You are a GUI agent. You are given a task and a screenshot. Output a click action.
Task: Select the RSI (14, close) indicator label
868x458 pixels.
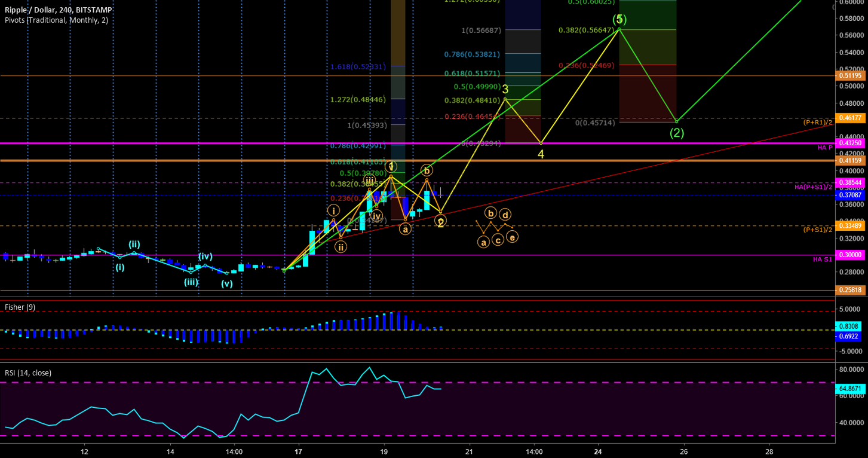coord(28,372)
